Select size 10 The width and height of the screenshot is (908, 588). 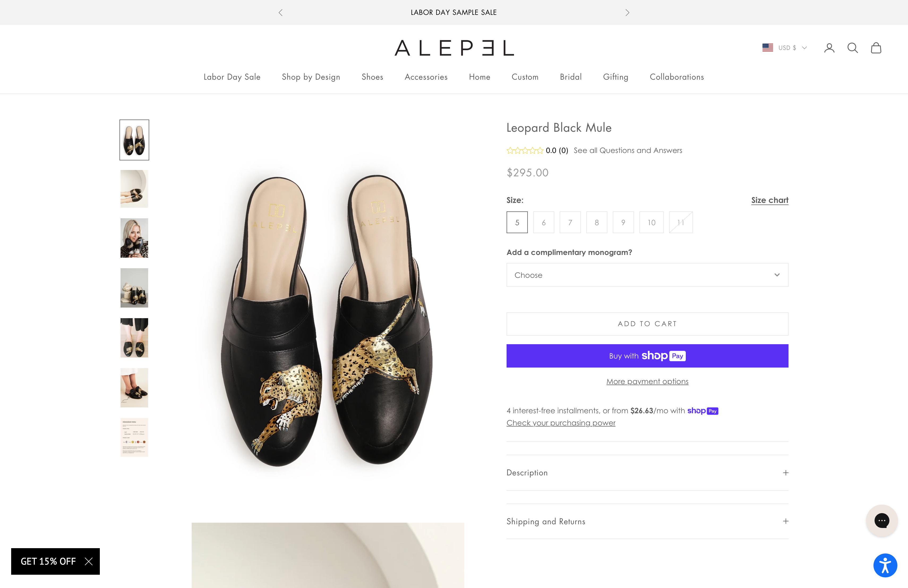pyautogui.click(x=651, y=222)
